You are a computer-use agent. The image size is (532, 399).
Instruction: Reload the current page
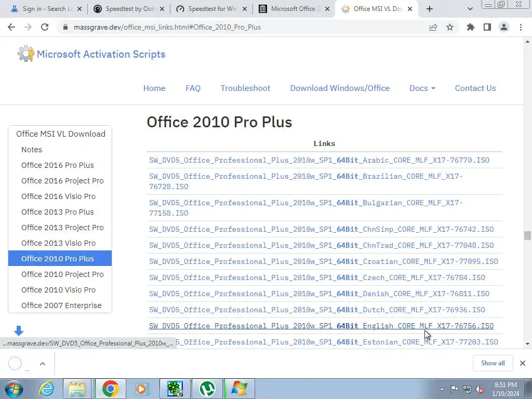pyautogui.click(x=45, y=27)
